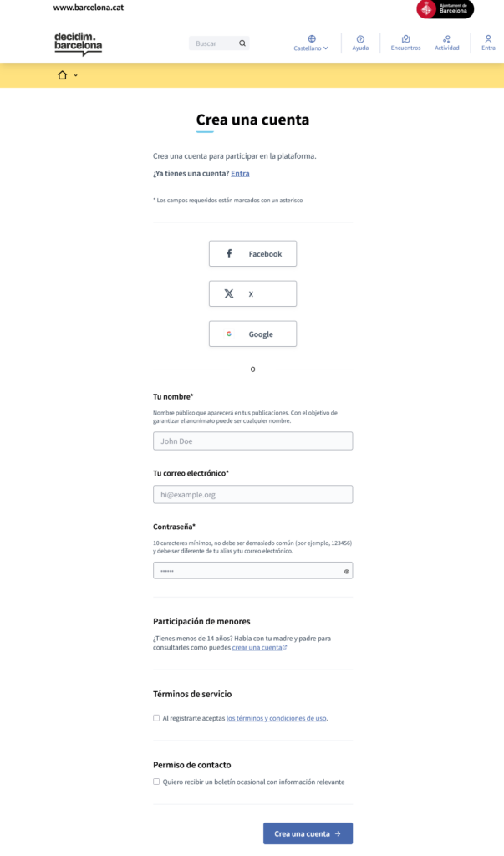
Task: Click the 'Crea una cuenta' submit button
Action: pyautogui.click(x=308, y=833)
